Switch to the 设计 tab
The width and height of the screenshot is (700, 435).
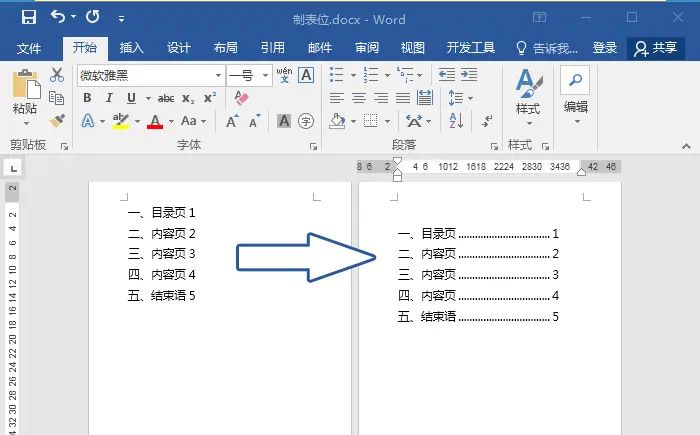click(179, 48)
